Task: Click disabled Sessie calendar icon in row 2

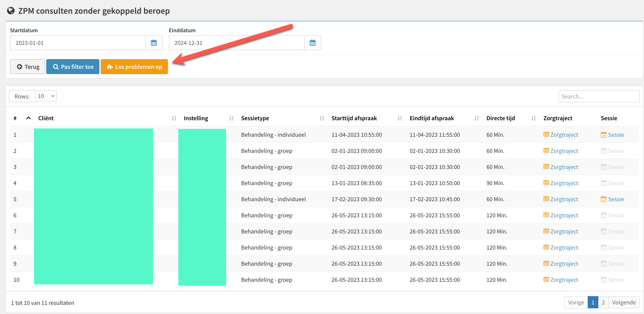Action: 604,151
